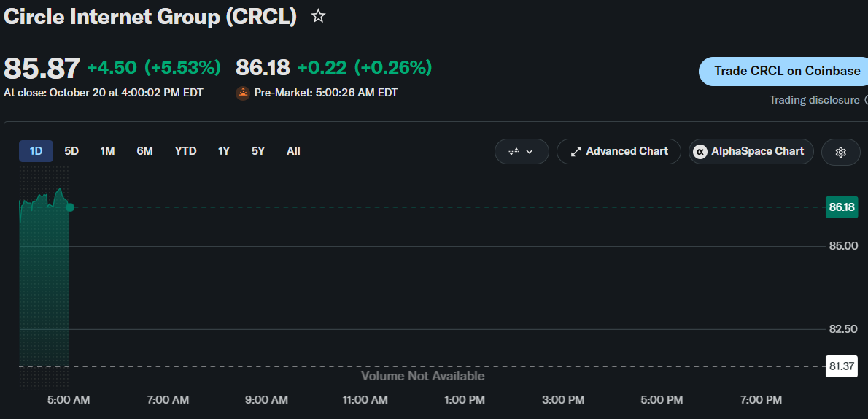
Task: Click the 5:00 AM time axis label
Action: click(x=68, y=399)
